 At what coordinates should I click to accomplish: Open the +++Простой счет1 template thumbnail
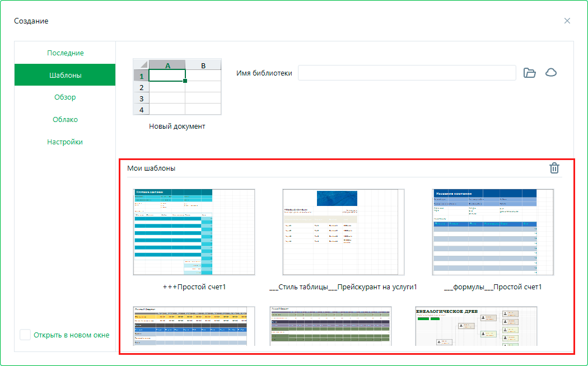[x=194, y=232]
